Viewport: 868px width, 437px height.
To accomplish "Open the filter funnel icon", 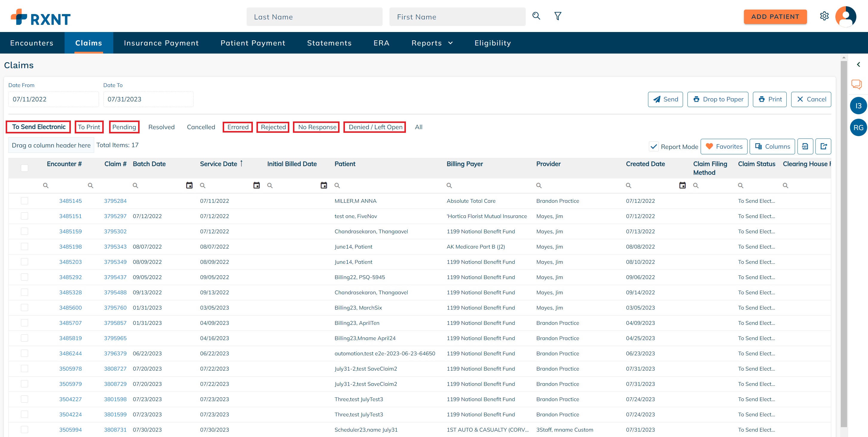I will pos(558,16).
